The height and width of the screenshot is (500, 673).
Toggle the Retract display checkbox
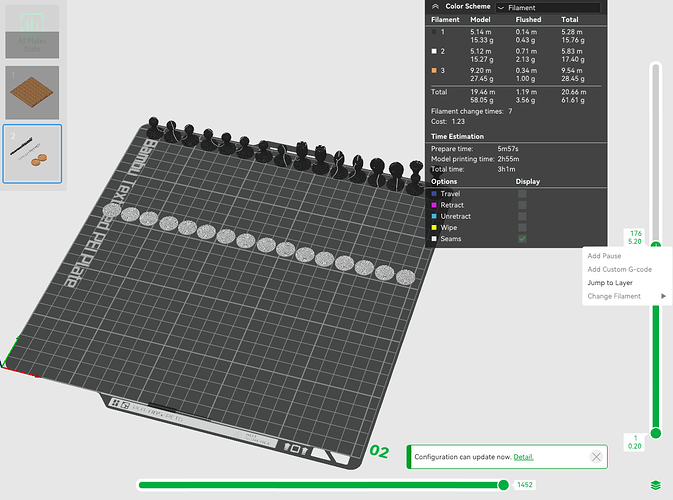[522, 205]
